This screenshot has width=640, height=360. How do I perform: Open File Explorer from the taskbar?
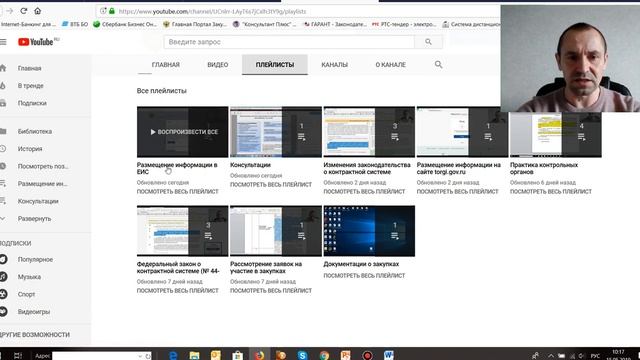pyautogui.click(x=195, y=356)
